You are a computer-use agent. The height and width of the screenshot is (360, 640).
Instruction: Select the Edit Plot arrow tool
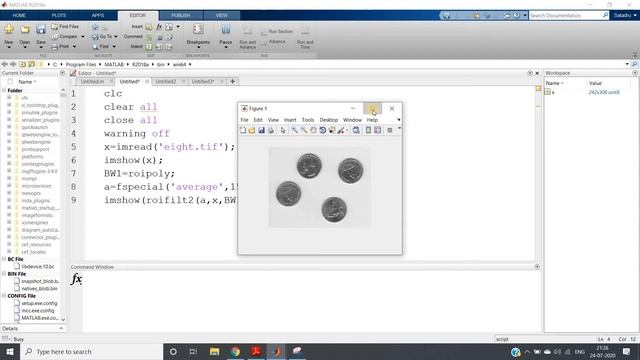(283, 130)
